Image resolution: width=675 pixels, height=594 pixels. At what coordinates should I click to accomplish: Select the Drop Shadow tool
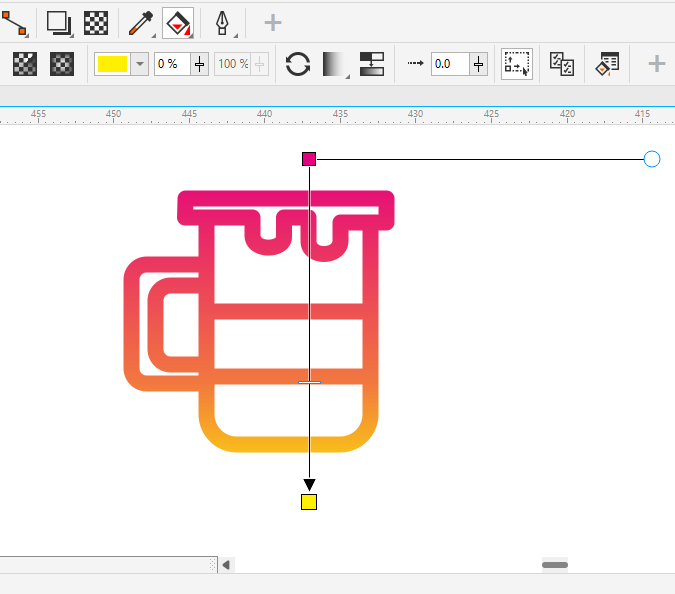pyautogui.click(x=59, y=23)
